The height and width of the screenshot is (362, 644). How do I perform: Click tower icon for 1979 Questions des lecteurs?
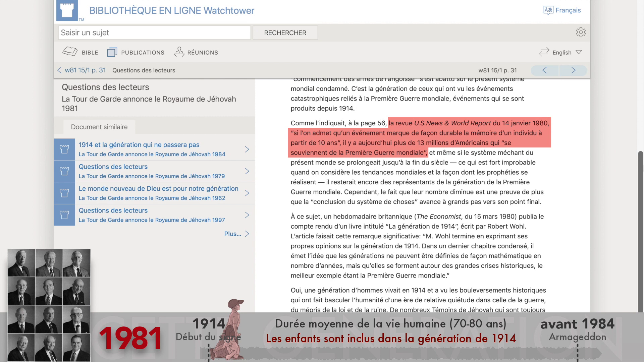point(64,171)
